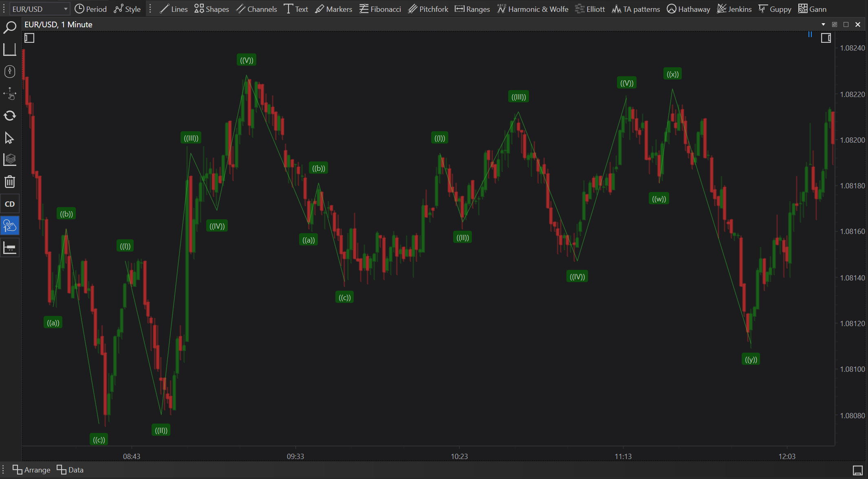Select the arrow pointer tool
This screenshot has width=868, height=479.
point(9,138)
